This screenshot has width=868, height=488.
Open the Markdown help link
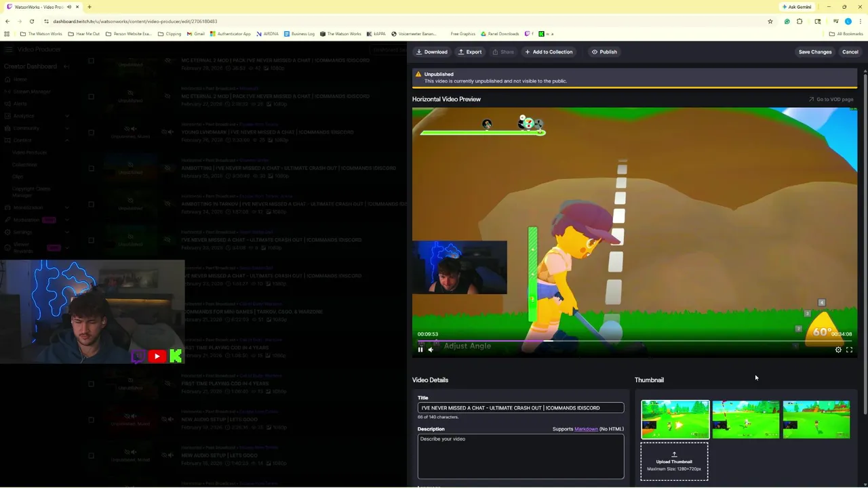586,429
